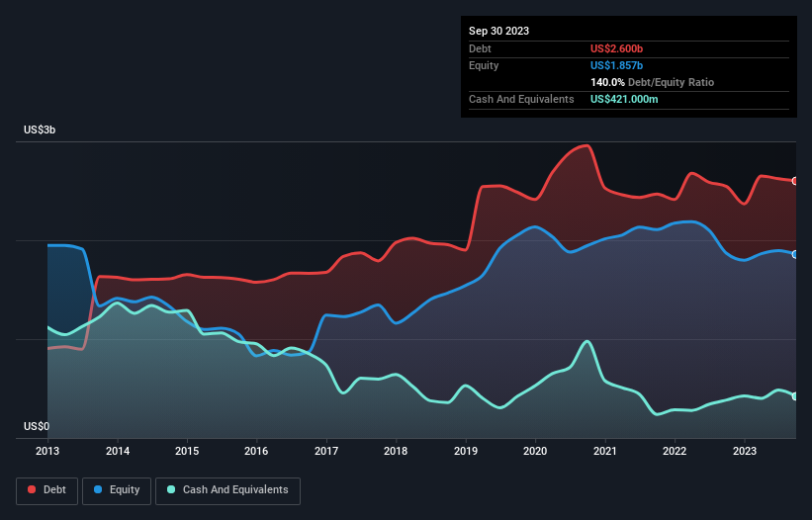Click the 140.0% Debt/Equity Ratio text
Image resolution: width=812 pixels, height=520 pixels.
pyautogui.click(x=652, y=82)
